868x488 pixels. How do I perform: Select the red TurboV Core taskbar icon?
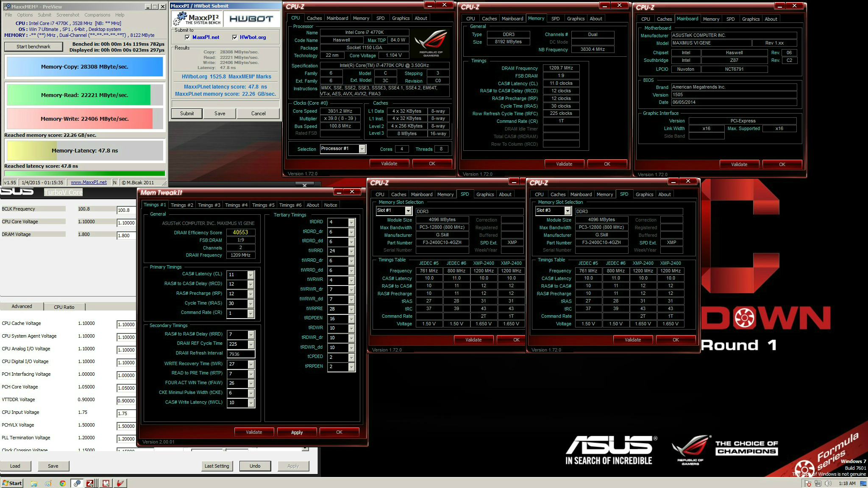pyautogui.click(x=121, y=483)
